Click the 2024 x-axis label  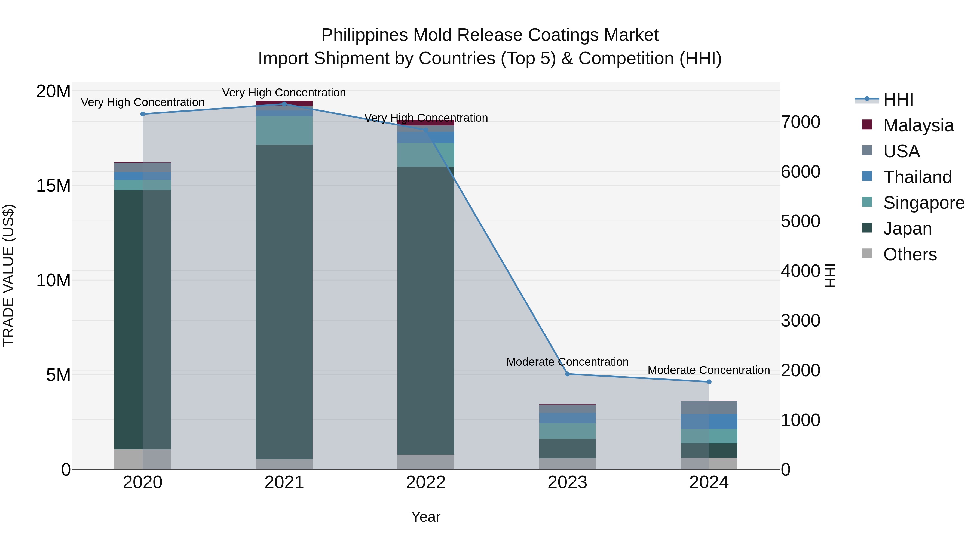709,482
